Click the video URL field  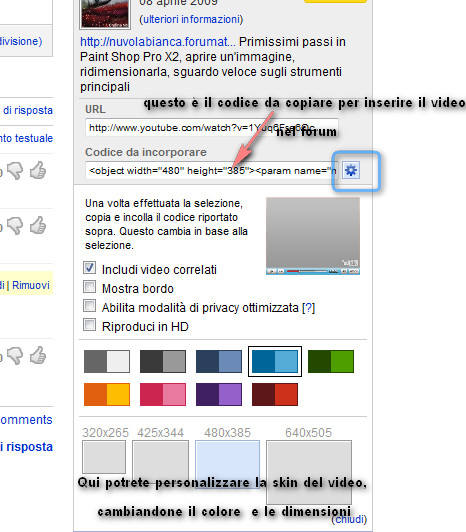click(x=212, y=128)
